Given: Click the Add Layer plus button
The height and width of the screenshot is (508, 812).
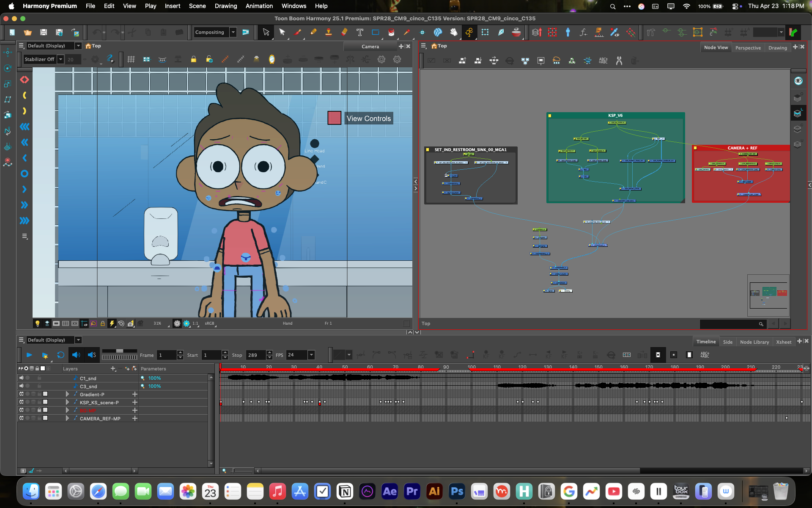Looking at the screenshot, I should click(x=113, y=369).
